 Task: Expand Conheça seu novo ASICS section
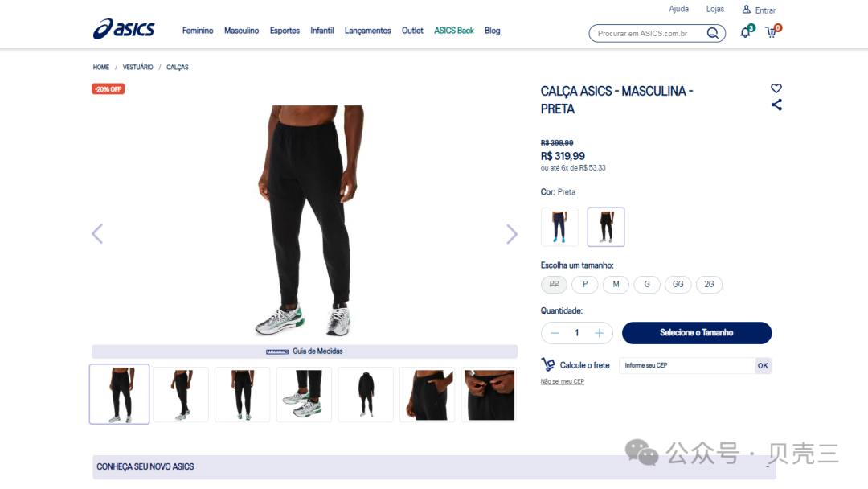point(434,466)
